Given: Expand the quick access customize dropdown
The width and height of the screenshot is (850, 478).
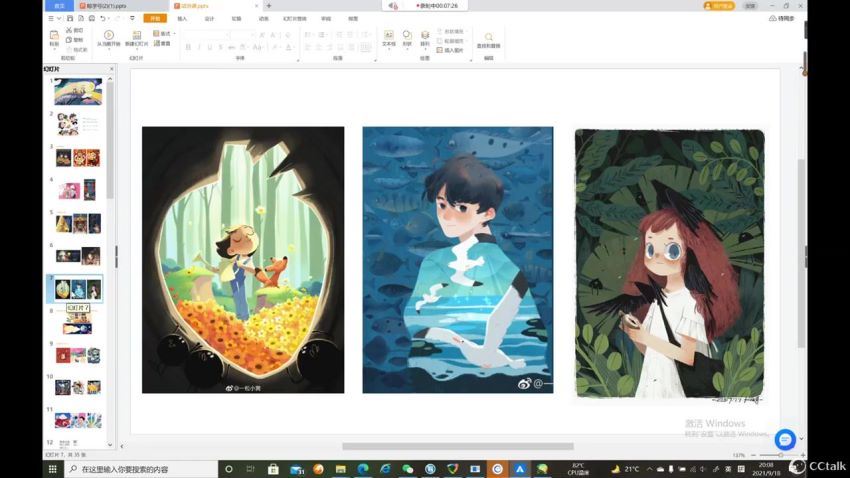Looking at the screenshot, I should 132,18.
